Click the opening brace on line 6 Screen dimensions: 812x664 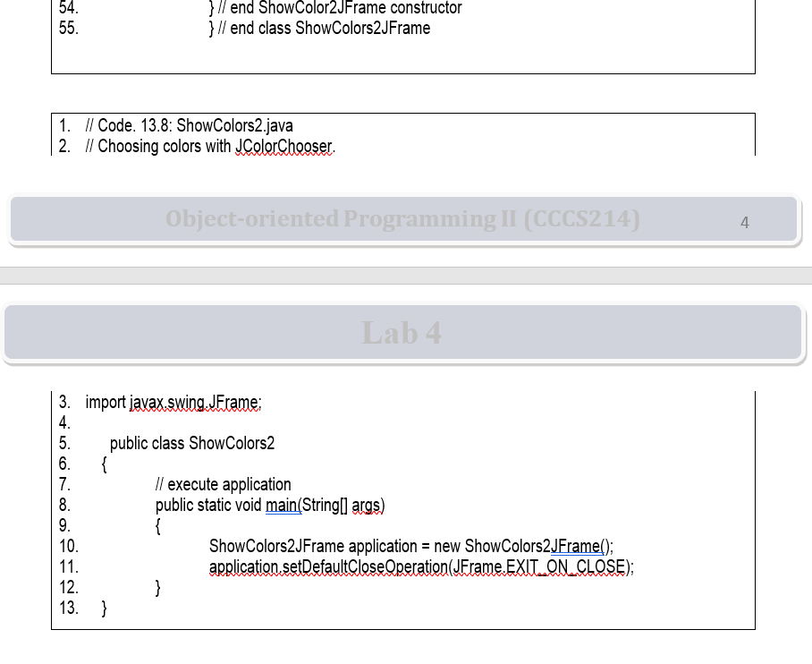tap(104, 464)
